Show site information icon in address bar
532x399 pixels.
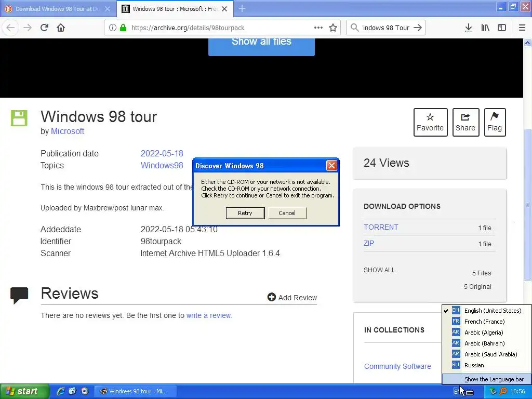113,28
